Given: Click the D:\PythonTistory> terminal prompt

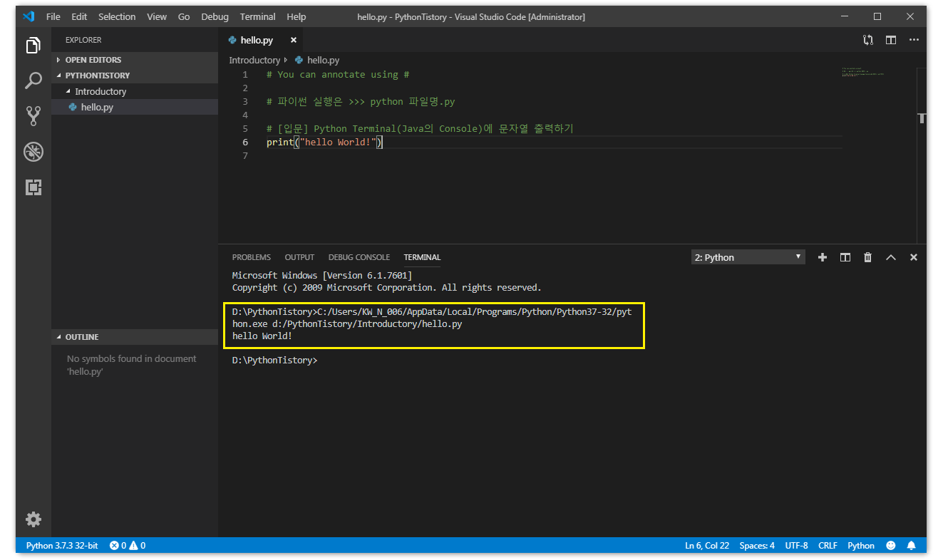Looking at the screenshot, I should click(x=275, y=361).
